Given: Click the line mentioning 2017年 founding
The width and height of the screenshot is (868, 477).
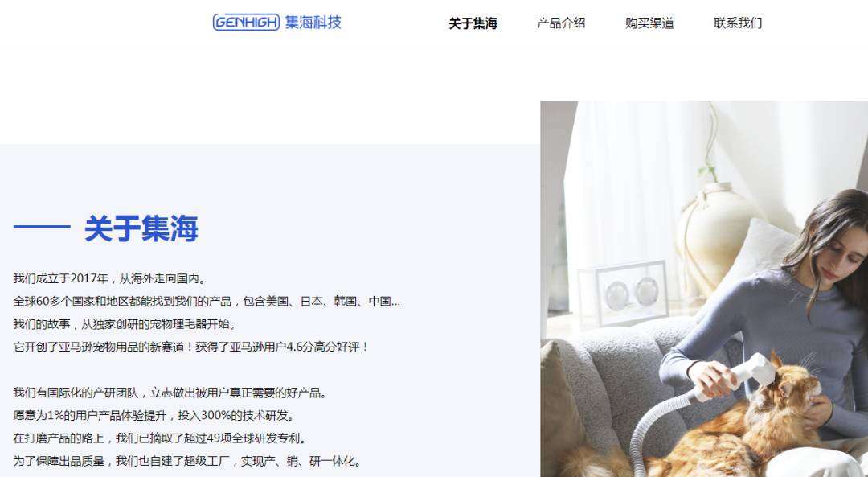Looking at the screenshot, I should [x=109, y=278].
